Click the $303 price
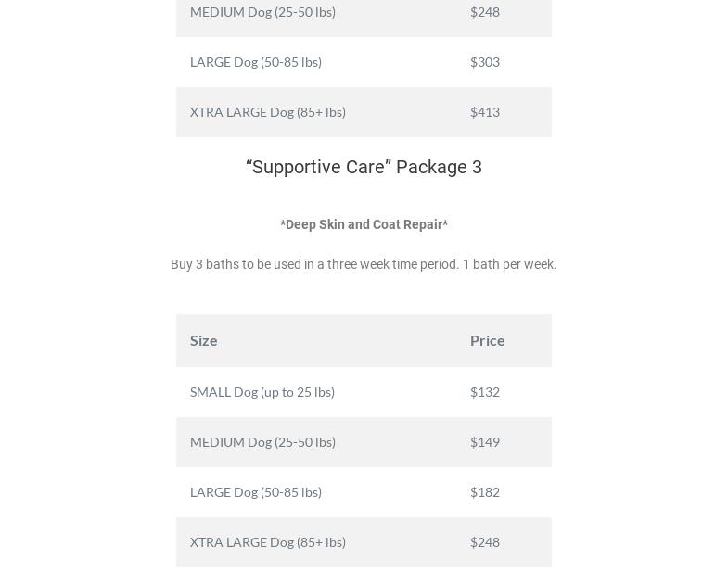 coord(485,62)
